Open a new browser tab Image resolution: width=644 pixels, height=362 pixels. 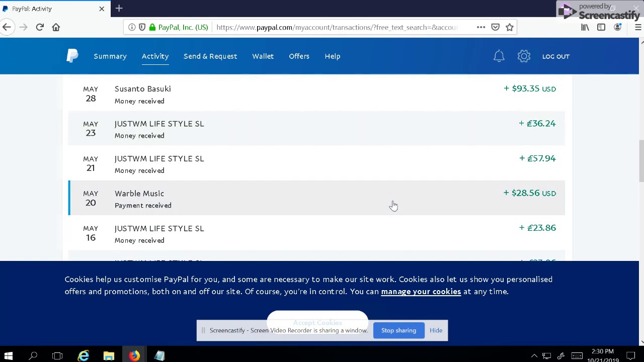119,9
